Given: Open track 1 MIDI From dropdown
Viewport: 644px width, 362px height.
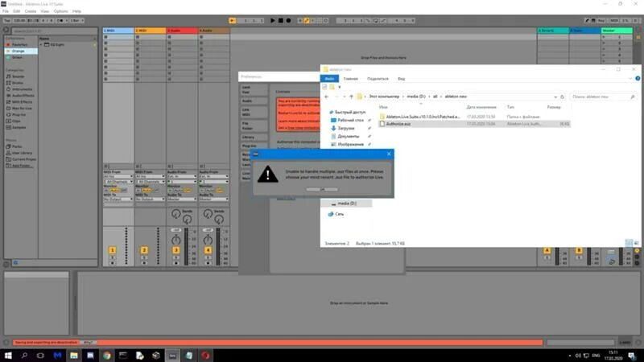Looking at the screenshot, I should 118,176.
